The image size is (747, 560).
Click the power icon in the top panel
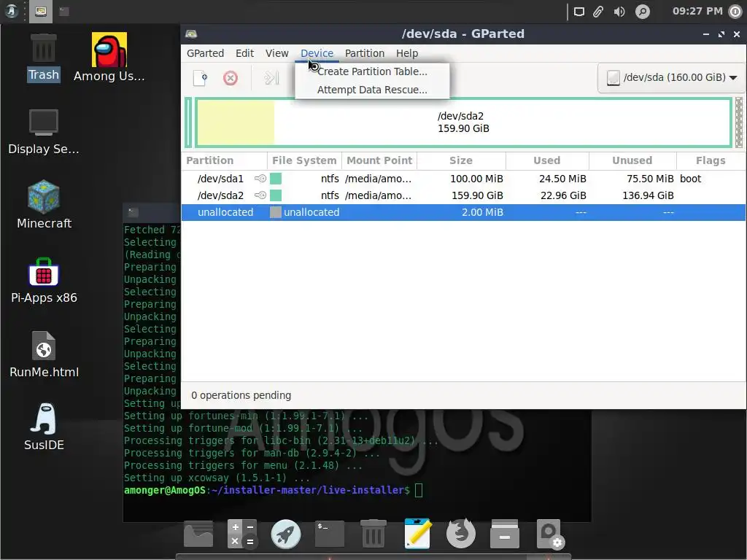(735, 12)
